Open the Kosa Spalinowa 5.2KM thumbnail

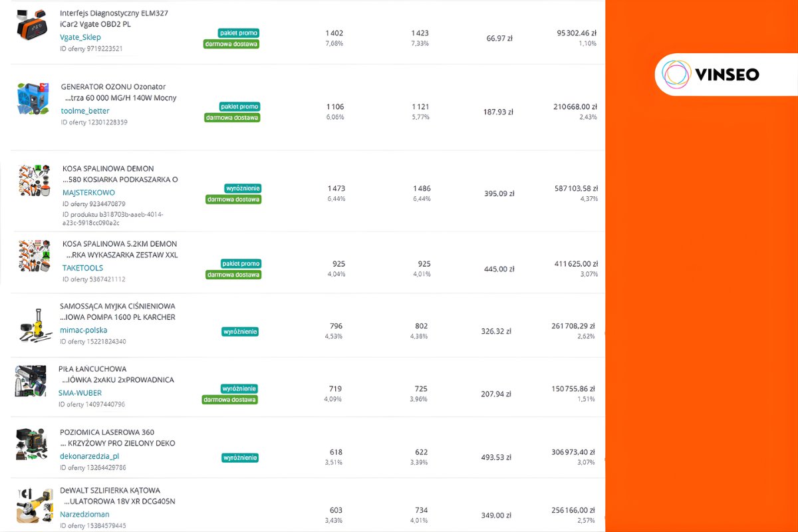click(35, 256)
